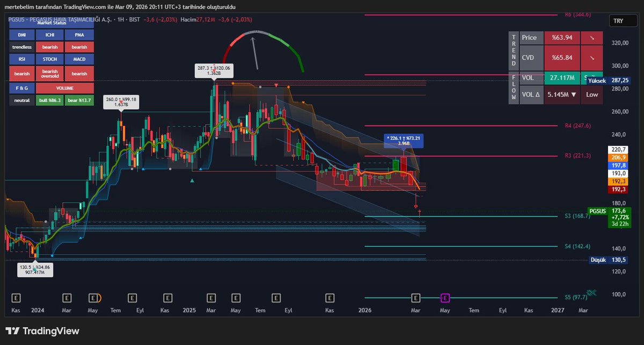The width and height of the screenshot is (644, 345).
Task: Click the white 220,7 price tag
Action: [619, 149]
